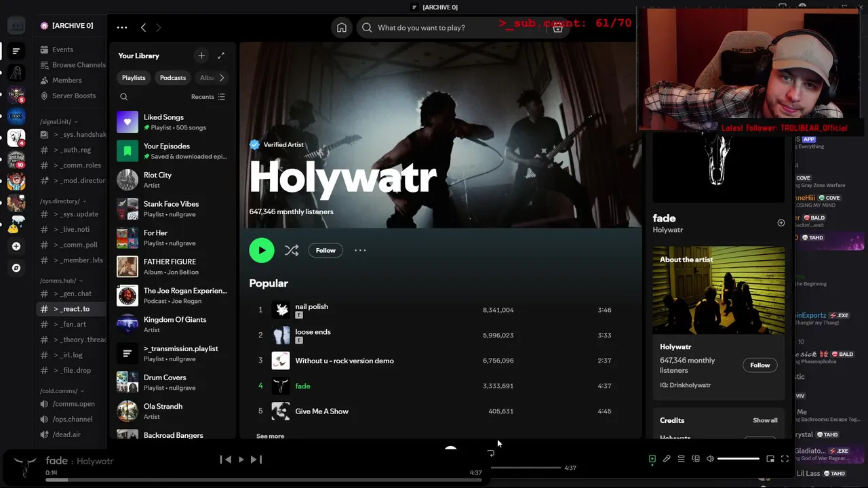
Task: Open the BOSS server icon in Discord
Action: click(16, 117)
